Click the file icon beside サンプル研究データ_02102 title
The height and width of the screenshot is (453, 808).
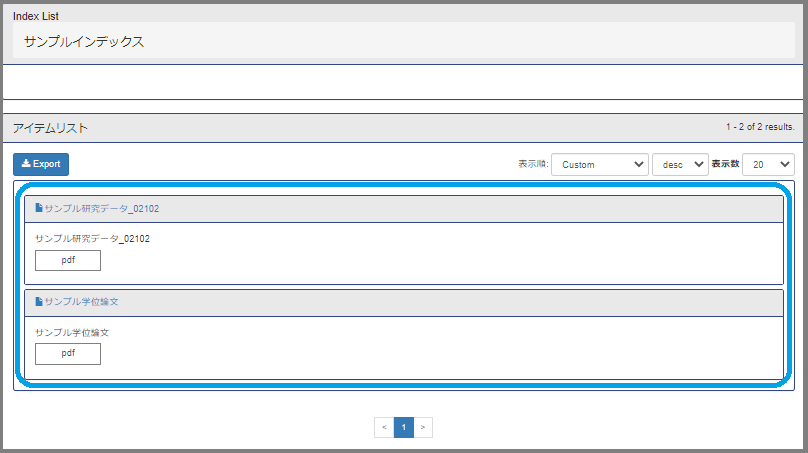pyautogui.click(x=39, y=209)
